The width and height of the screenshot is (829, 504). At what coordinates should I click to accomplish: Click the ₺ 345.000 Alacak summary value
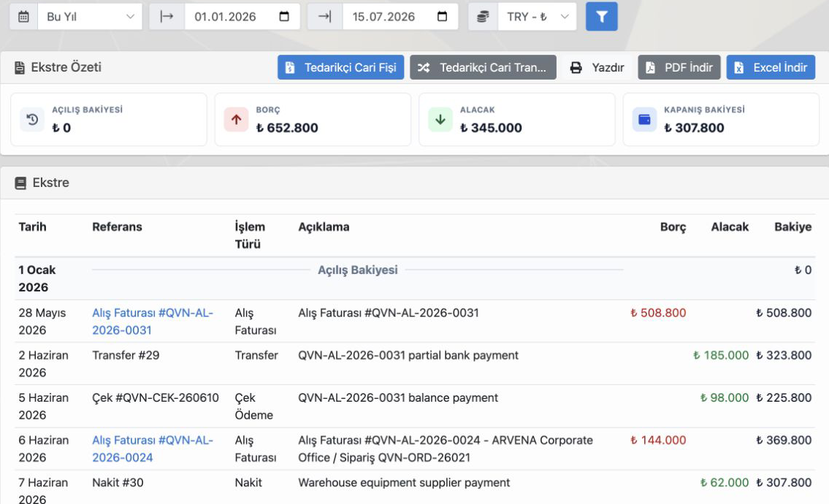pos(491,128)
